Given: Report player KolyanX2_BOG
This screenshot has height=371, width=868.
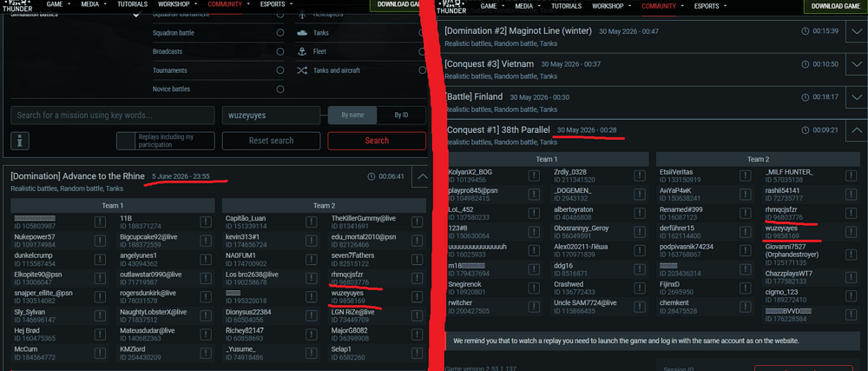Looking at the screenshot, I should [534, 176].
